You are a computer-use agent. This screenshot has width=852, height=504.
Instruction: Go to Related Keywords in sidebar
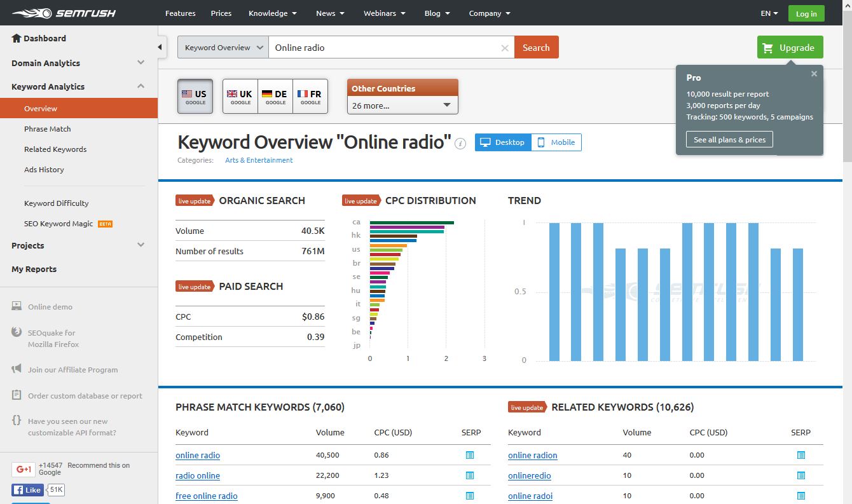pyautogui.click(x=55, y=149)
